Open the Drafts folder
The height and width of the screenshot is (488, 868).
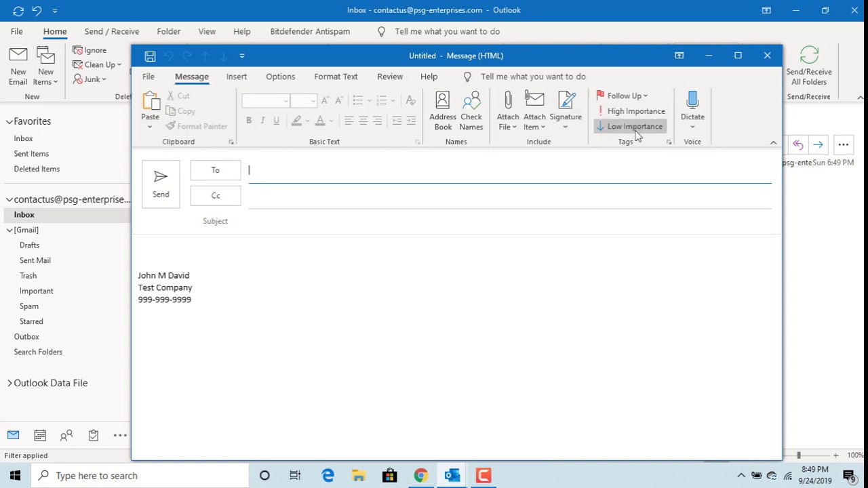(29, 245)
